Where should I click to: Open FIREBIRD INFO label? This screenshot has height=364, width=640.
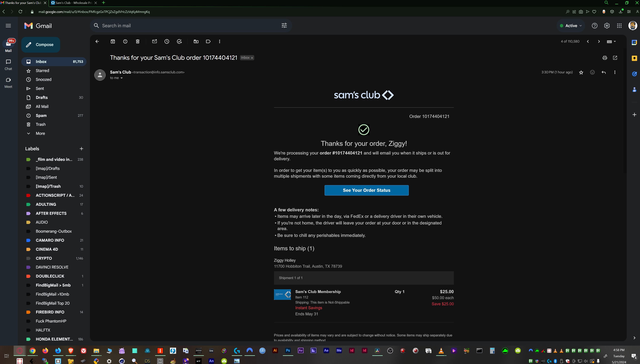tap(54, 312)
